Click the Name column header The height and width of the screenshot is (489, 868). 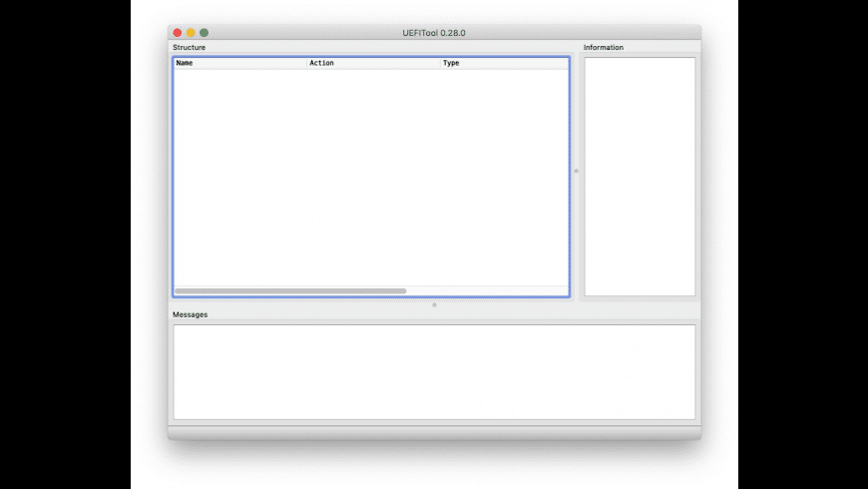(x=240, y=63)
